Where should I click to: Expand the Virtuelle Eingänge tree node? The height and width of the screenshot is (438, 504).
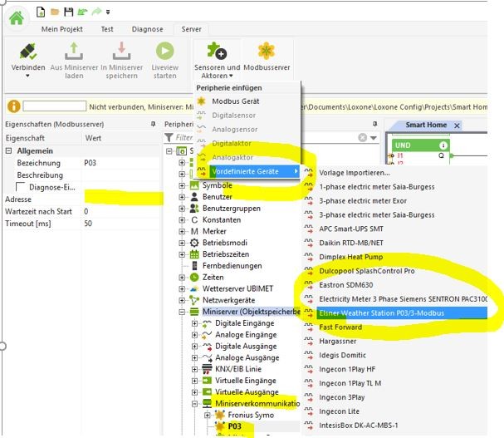coord(194,379)
